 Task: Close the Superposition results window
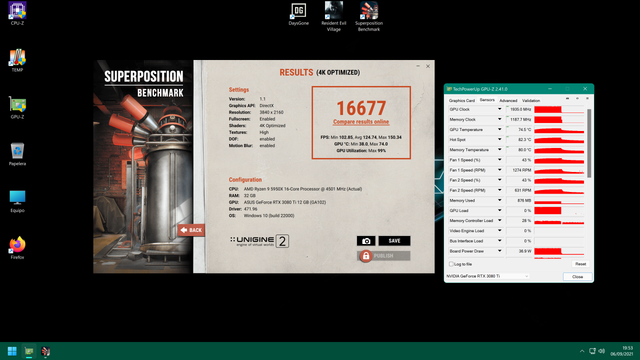click(428, 66)
